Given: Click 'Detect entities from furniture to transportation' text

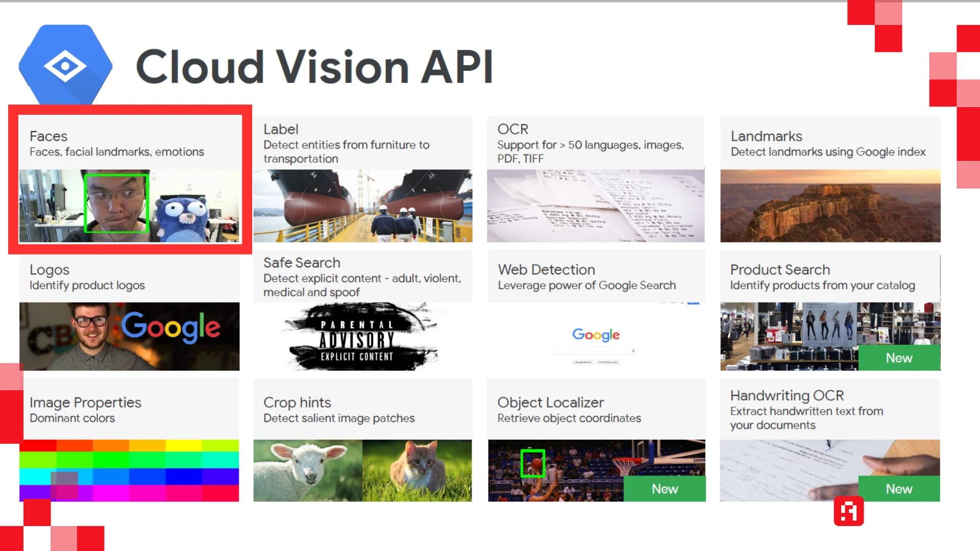Looking at the screenshot, I should 347,152.
